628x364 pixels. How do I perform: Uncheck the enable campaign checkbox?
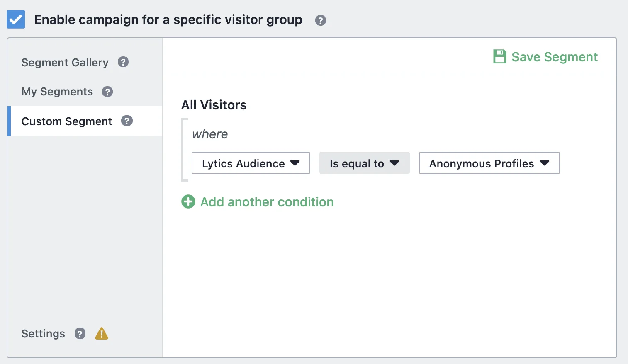click(x=16, y=19)
